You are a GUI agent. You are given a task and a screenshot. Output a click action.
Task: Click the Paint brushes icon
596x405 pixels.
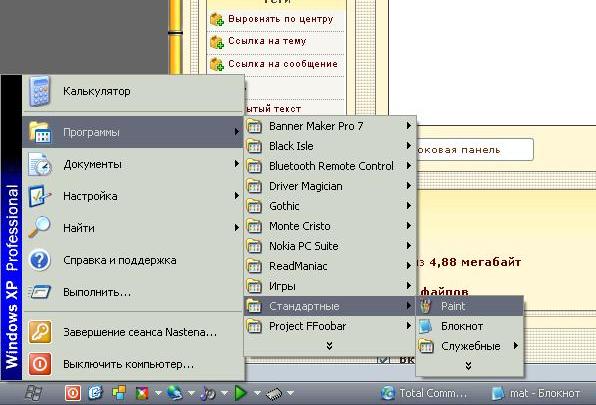point(426,306)
